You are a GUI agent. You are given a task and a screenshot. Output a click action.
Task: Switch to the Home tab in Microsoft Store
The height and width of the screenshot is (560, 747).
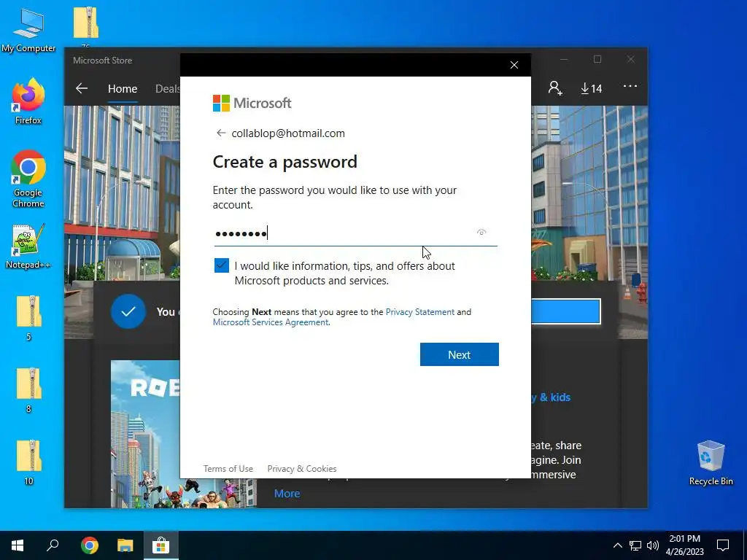pos(123,89)
